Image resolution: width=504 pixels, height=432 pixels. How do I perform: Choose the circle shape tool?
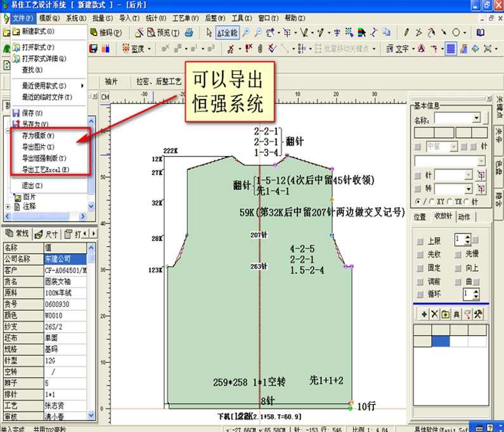click(x=456, y=32)
